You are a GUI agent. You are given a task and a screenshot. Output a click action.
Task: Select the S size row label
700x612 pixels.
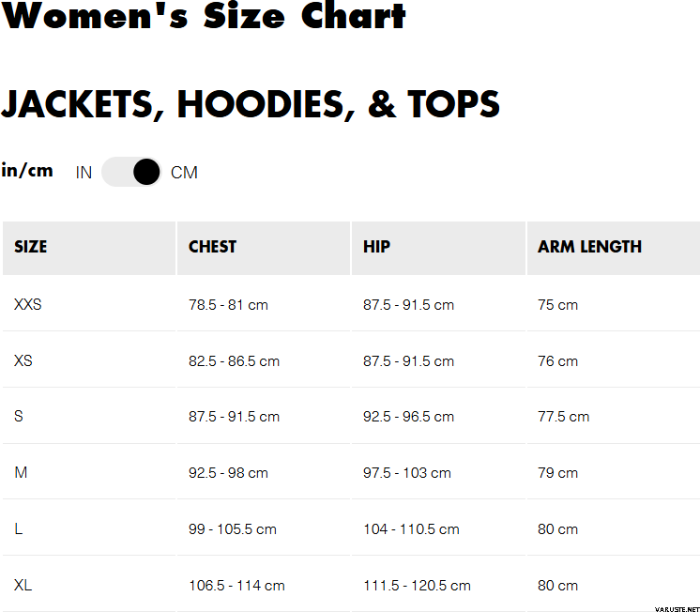tap(19, 417)
